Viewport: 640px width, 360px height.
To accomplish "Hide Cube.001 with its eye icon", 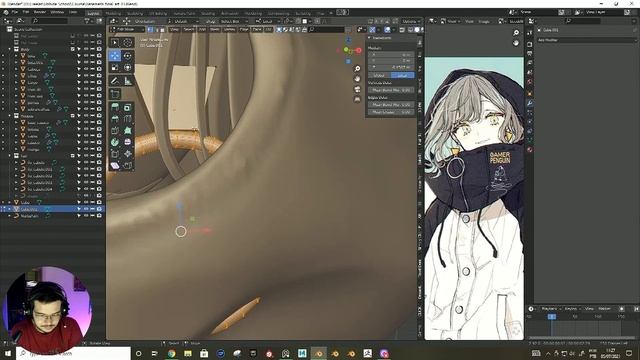I will [x=86, y=209].
